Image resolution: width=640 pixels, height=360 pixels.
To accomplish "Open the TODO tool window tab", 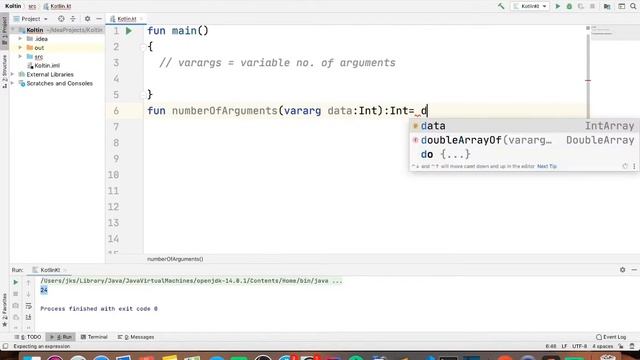I will click(x=28, y=337).
